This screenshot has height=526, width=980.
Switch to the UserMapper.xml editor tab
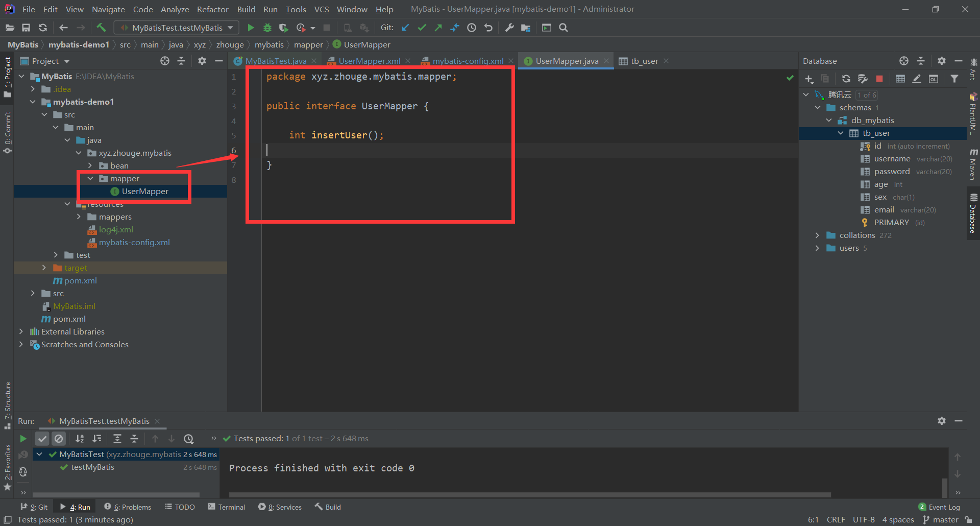[370, 61]
